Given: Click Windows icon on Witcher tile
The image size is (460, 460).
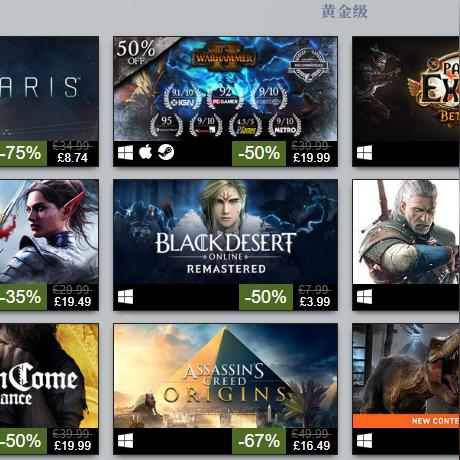Looking at the screenshot, I should tap(364, 296).
